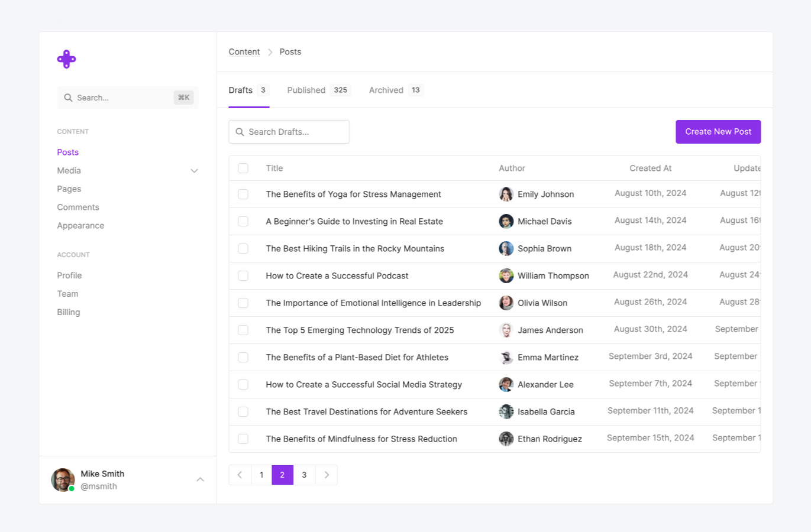Go to page 3 in pagination
Image resolution: width=811 pixels, height=532 pixels.
[x=304, y=475]
